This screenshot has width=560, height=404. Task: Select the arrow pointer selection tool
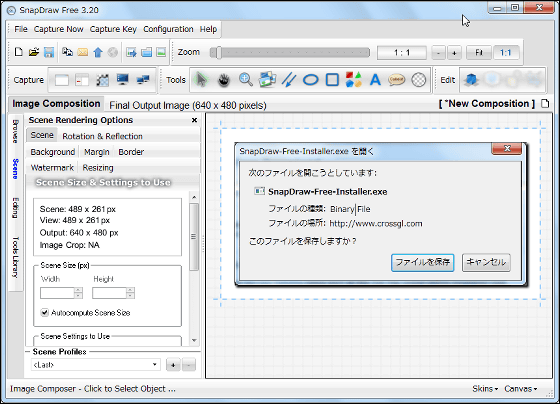click(201, 80)
